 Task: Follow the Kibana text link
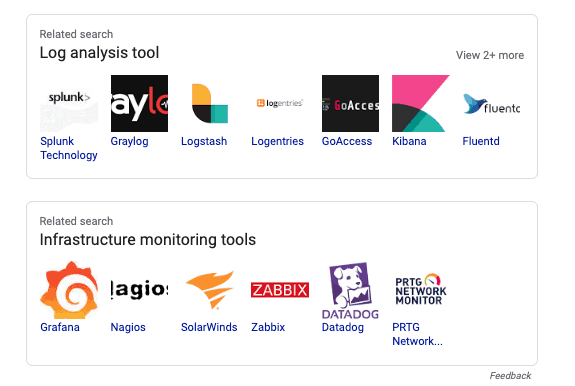(409, 141)
